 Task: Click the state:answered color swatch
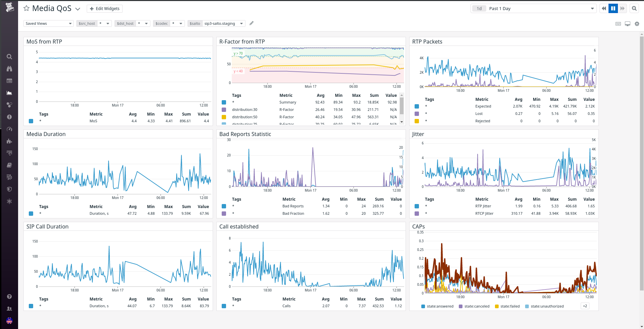click(423, 306)
